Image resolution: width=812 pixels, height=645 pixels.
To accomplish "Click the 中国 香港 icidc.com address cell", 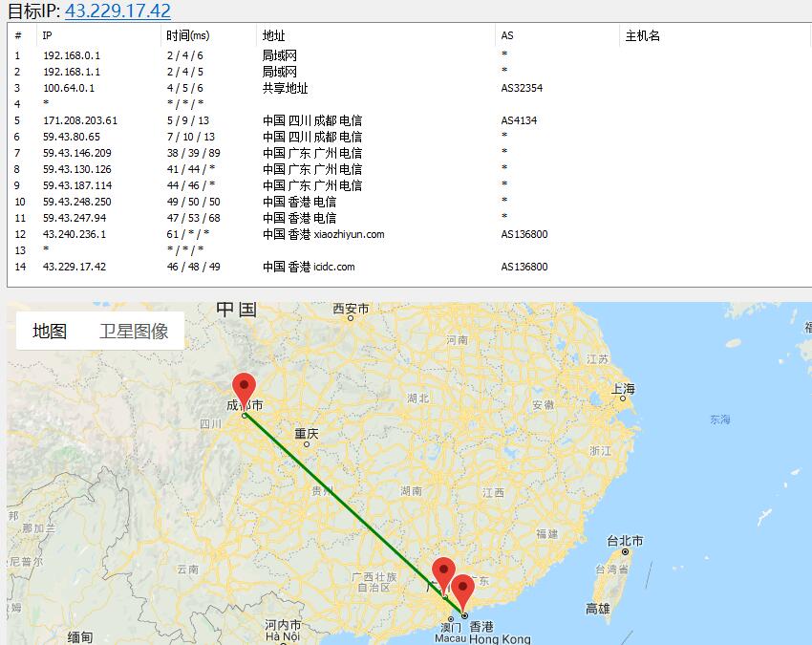I will coord(309,267).
